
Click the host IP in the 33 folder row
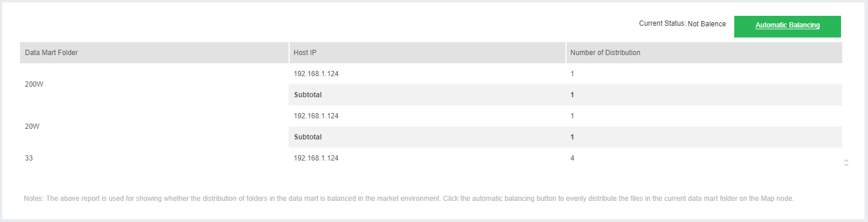pyautogui.click(x=316, y=158)
